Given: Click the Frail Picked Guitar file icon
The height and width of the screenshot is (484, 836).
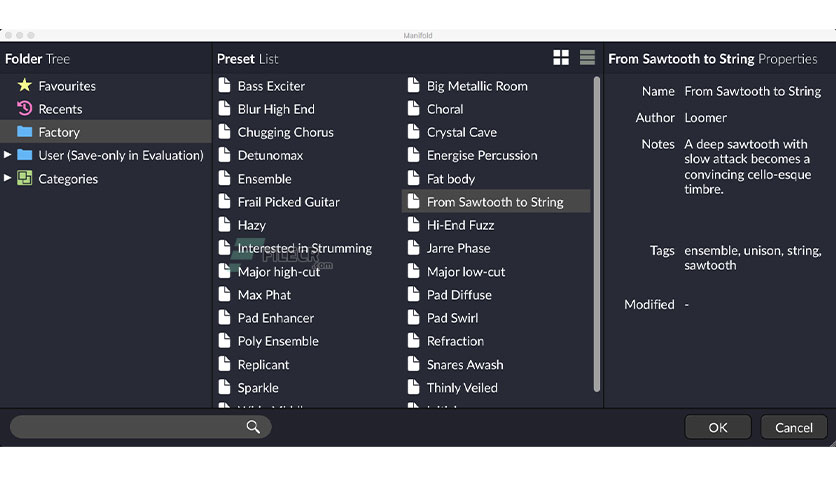Looking at the screenshot, I should click(x=224, y=201).
